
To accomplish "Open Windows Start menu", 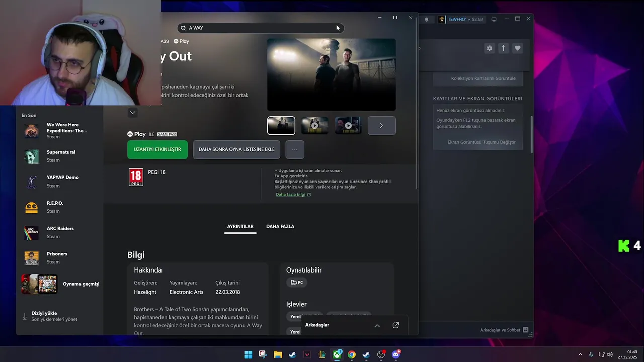I will [248, 355].
